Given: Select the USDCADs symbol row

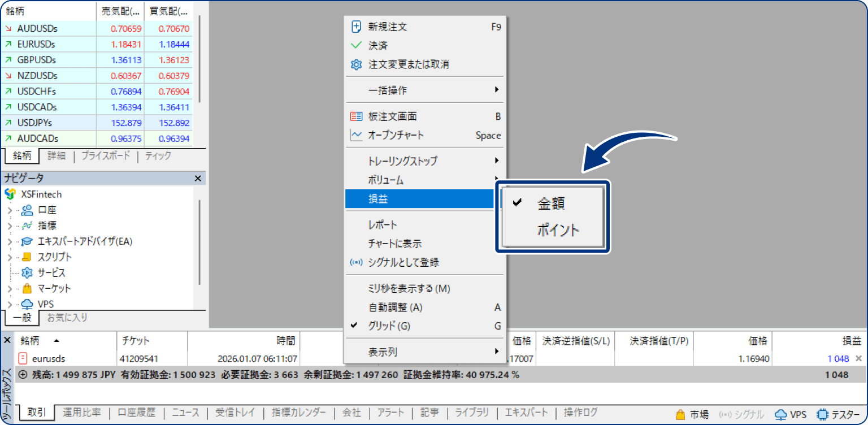Looking at the screenshot, I should tap(97, 107).
